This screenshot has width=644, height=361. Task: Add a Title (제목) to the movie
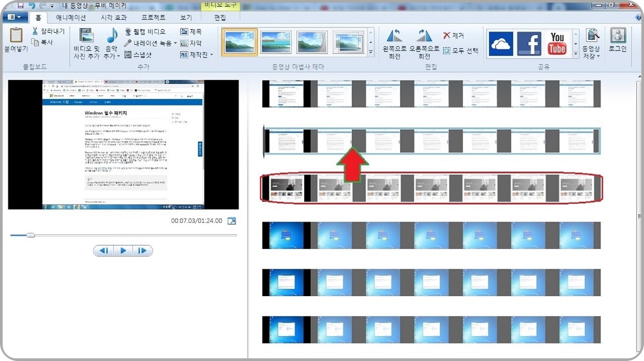tap(191, 32)
